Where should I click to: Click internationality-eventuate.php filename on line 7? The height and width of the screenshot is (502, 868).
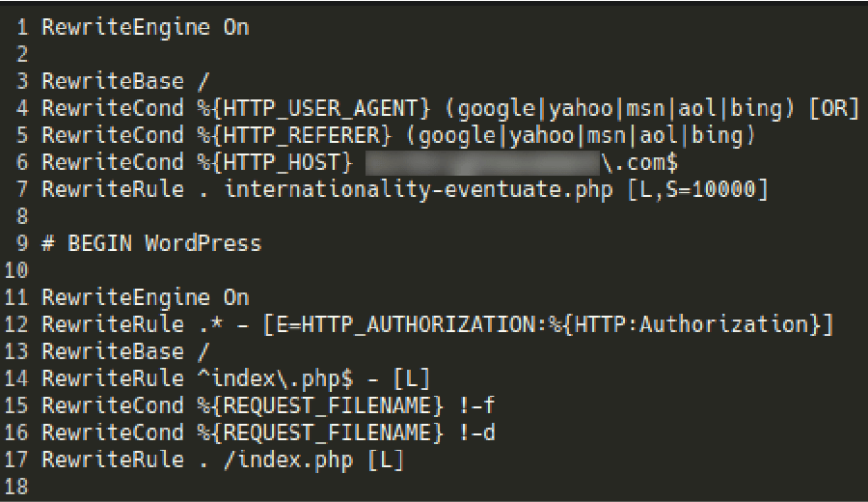point(420,189)
